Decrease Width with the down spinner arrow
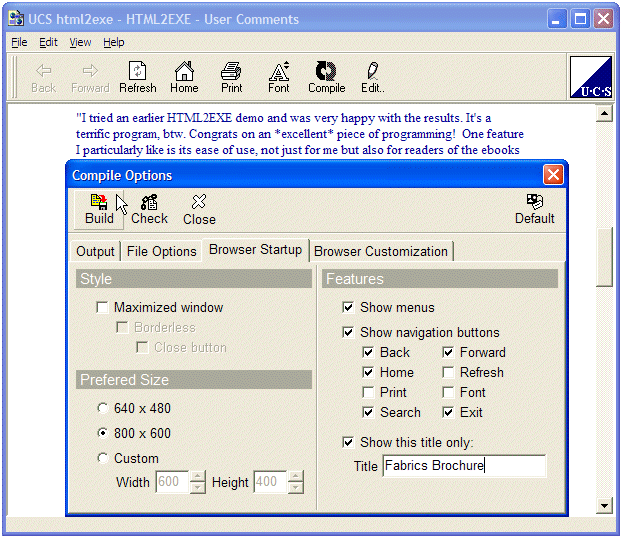 click(x=198, y=488)
